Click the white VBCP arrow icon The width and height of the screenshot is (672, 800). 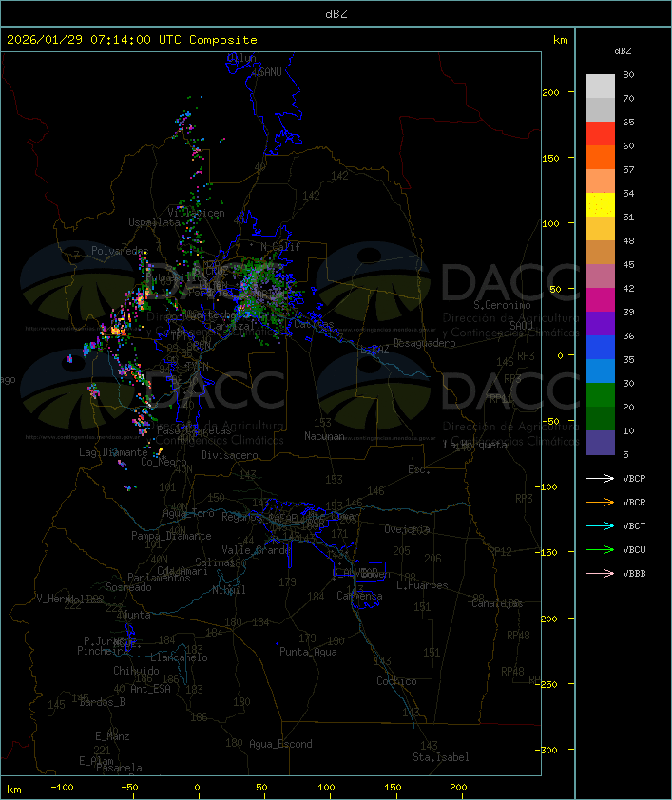tap(600, 478)
